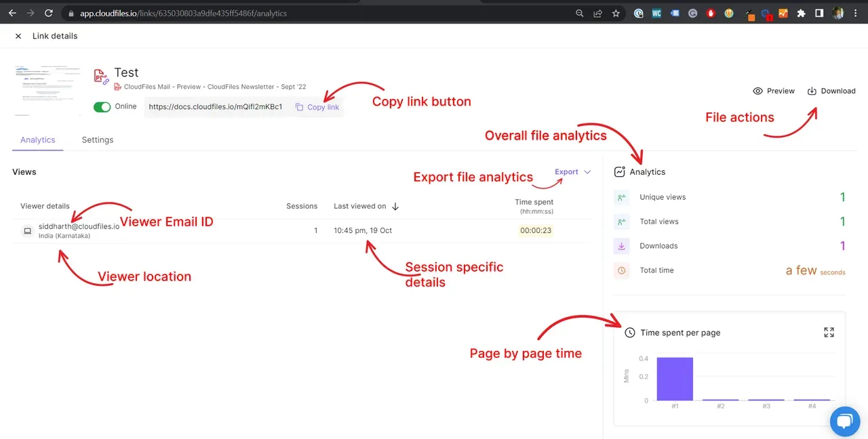This screenshot has width=868, height=439.
Task: Click the Time spent per page clock icon
Action: [630, 333]
